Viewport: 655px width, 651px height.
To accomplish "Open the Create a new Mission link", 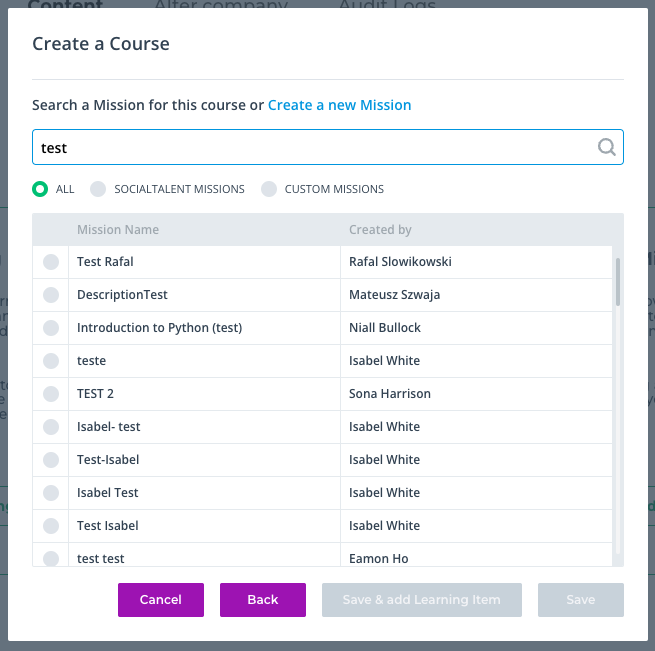I will 340,105.
